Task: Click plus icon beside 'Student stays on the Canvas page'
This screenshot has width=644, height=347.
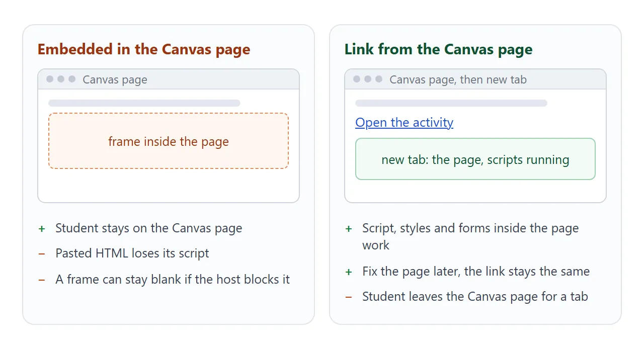Action: [x=42, y=229]
